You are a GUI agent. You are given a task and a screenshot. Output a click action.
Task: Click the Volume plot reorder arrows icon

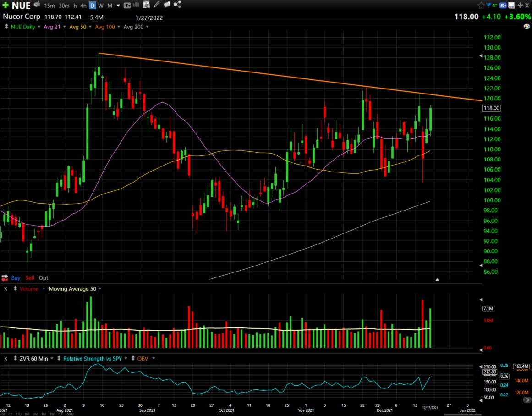point(15,288)
